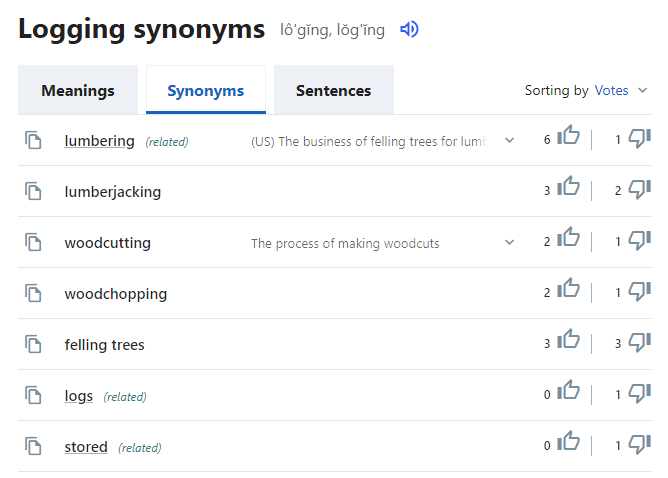
Task: Copy the word lumbering
Action: 33,140
